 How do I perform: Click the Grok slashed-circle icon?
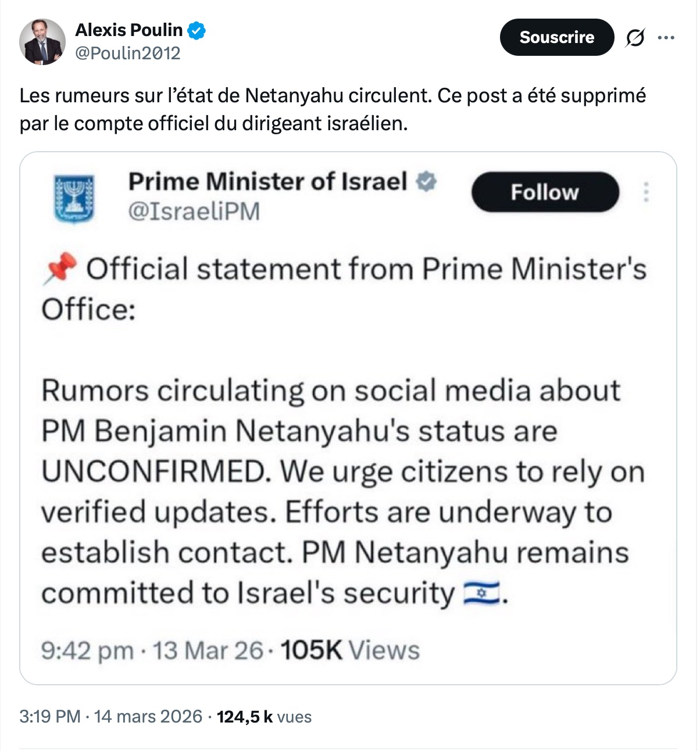click(635, 38)
